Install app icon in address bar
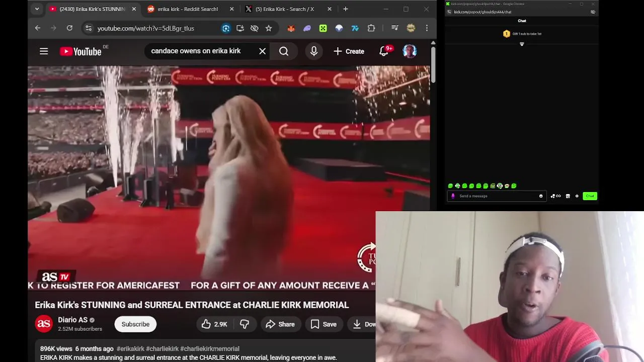644x362 pixels. [x=240, y=28]
